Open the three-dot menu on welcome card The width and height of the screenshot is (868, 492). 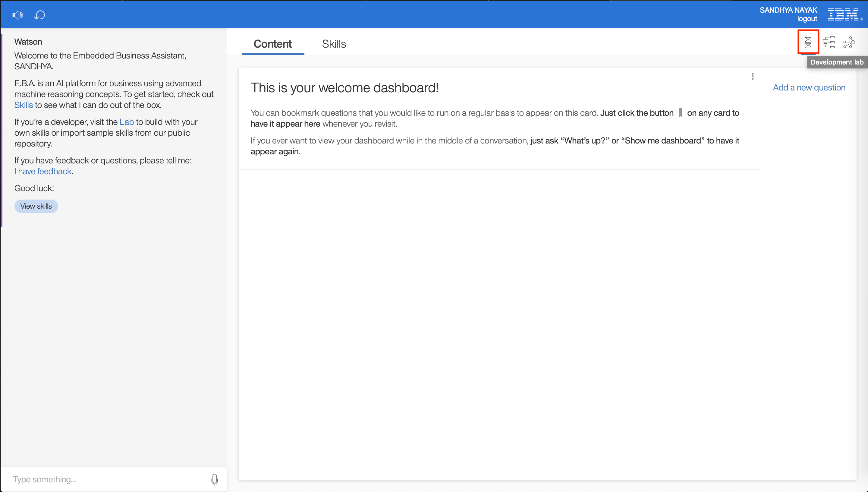point(753,76)
